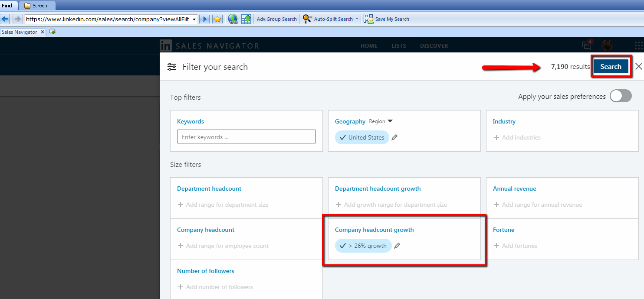The height and width of the screenshot is (299, 644).
Task: Click the Auto-Split Search magnifier icon
Action: click(x=307, y=19)
